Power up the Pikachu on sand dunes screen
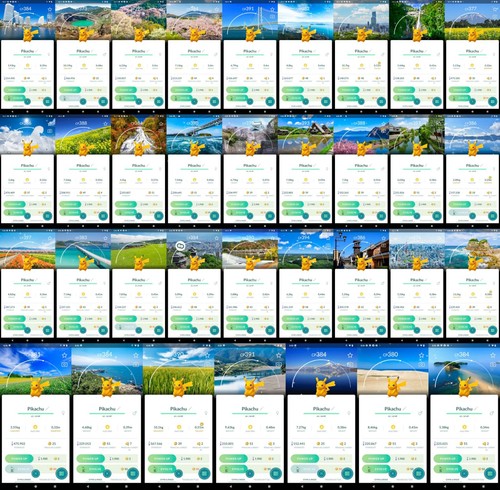 [376, 459]
